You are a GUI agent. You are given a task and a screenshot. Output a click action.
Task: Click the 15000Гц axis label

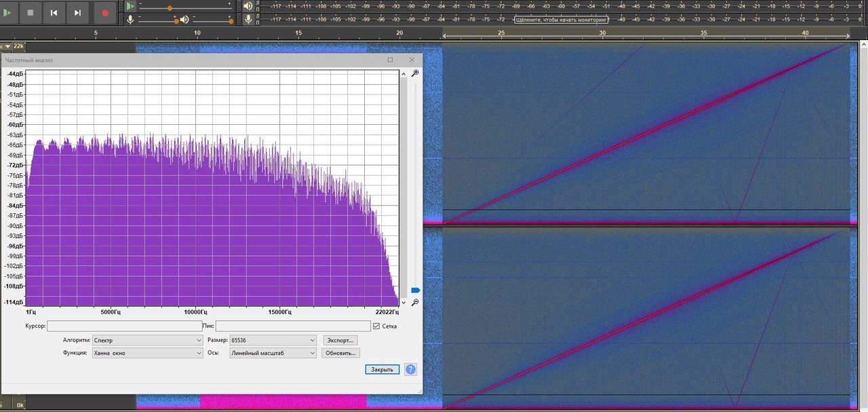pyautogui.click(x=279, y=312)
